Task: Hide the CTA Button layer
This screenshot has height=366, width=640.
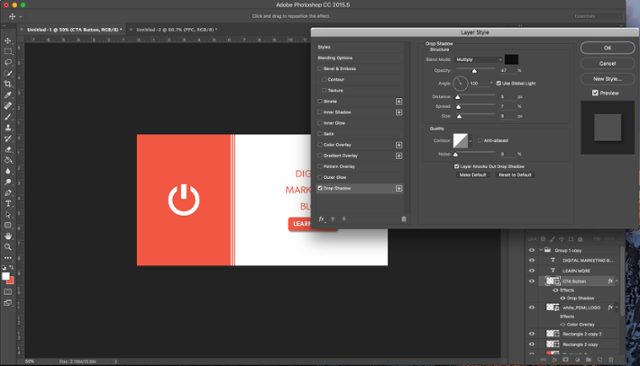Action: pos(532,281)
